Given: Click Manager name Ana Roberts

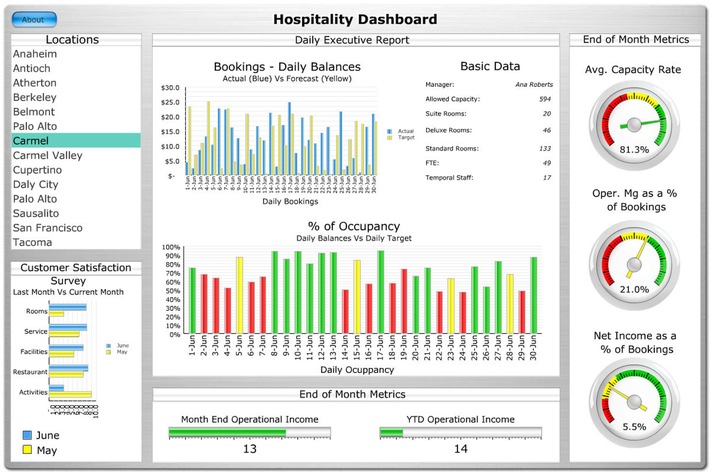Looking at the screenshot, I should [534, 85].
